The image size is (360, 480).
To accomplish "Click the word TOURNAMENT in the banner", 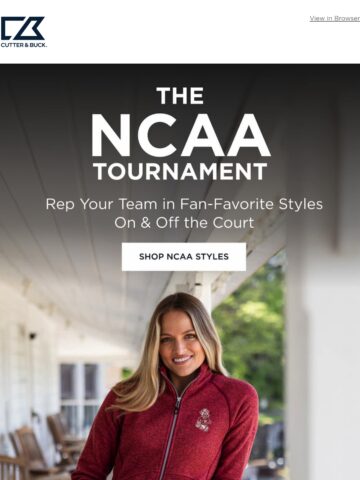I will (x=180, y=172).
